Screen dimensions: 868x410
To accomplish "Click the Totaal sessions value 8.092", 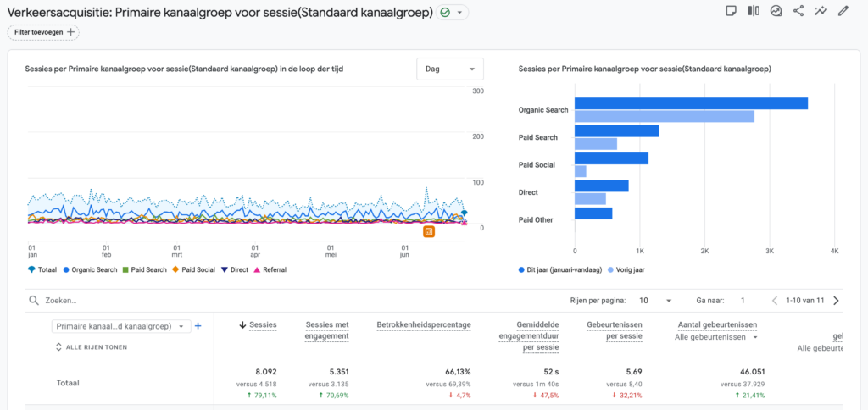I will (265, 373).
